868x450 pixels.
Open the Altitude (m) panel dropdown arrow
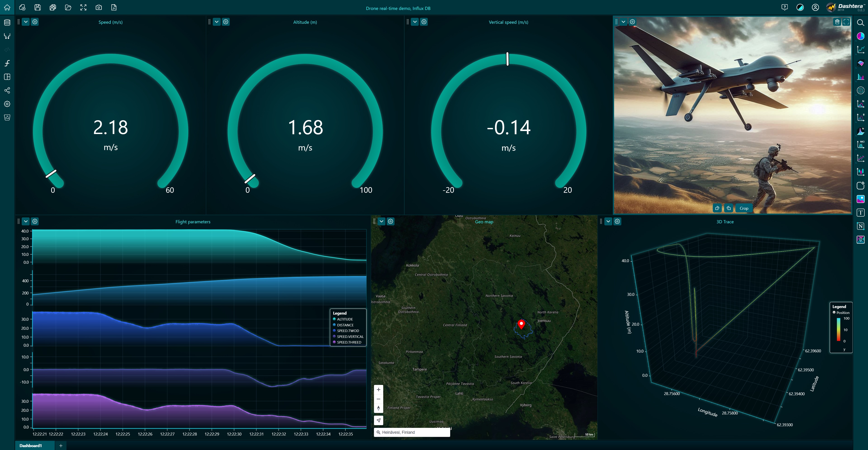(x=217, y=22)
